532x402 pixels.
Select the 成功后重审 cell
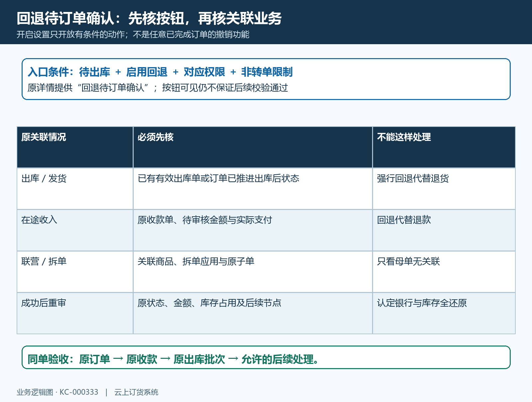click(75, 313)
